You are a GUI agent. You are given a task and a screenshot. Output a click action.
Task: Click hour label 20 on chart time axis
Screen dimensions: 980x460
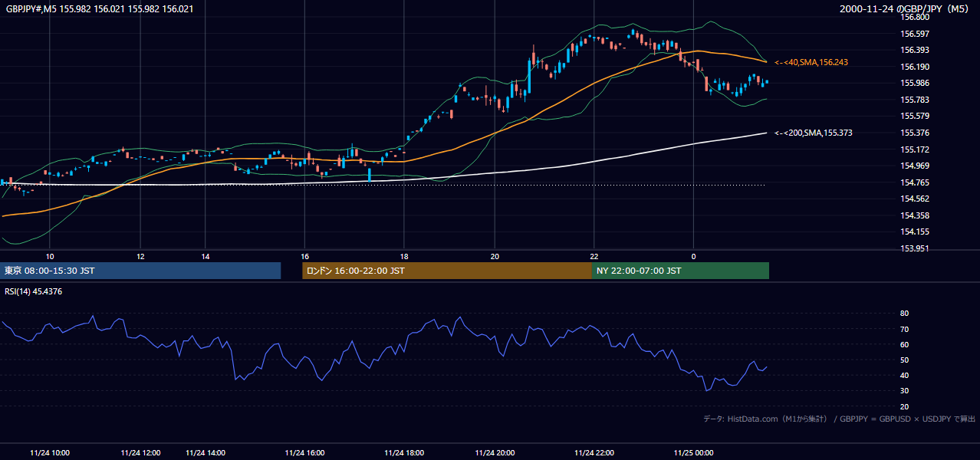pyautogui.click(x=495, y=256)
